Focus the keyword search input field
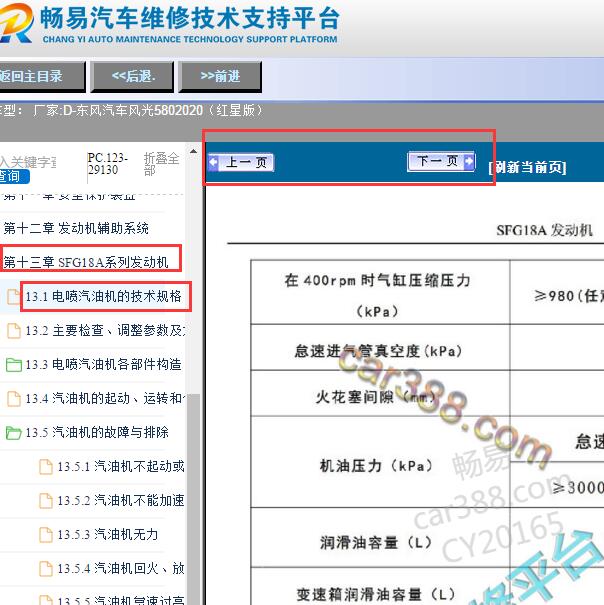This screenshot has width=604, height=605. pos(28,162)
